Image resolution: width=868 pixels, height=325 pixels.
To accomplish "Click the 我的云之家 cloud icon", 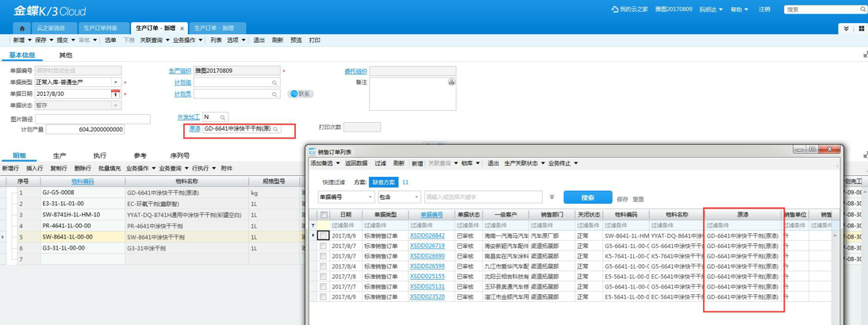I will pos(615,10).
